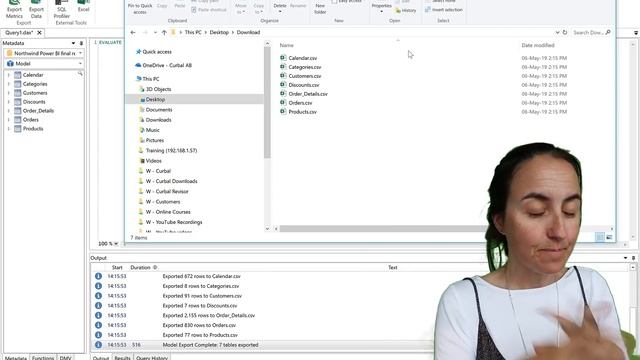Viewport: 640px width, 360px height.
Task: Expand the Categories table in Metadata
Action: 9,84
